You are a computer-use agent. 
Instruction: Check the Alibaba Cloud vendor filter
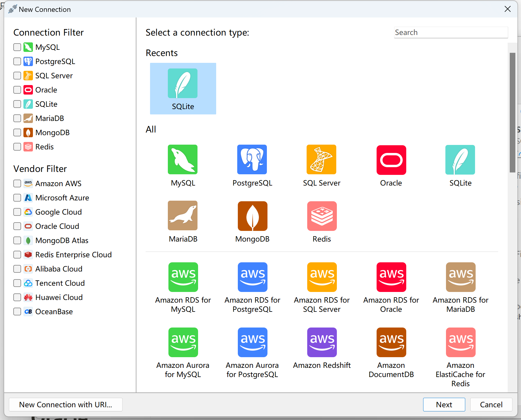tap(17, 269)
